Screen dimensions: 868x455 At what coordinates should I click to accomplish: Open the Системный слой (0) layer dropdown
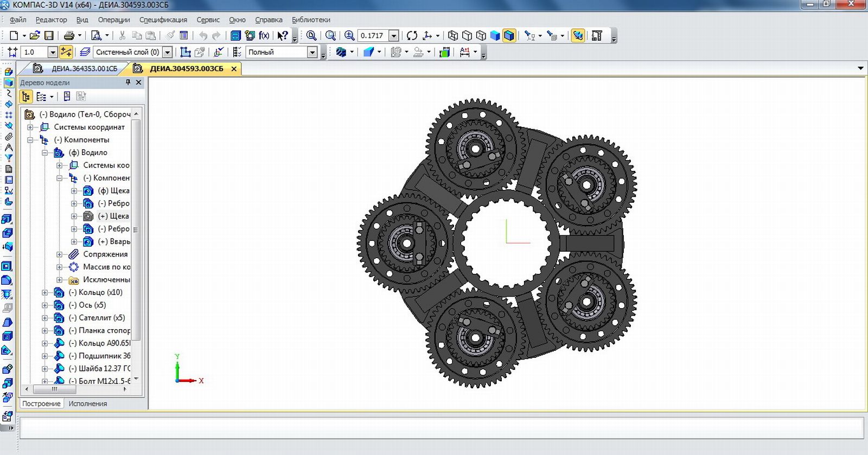[x=168, y=52]
